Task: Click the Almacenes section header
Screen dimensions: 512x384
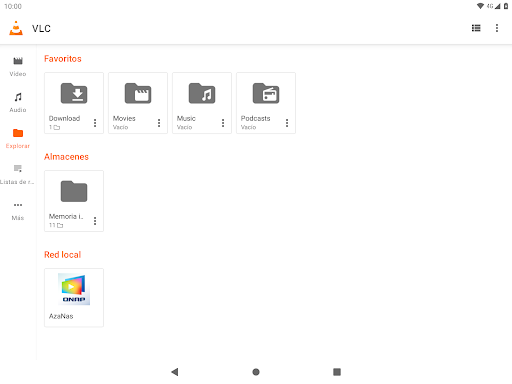Action: point(66,157)
